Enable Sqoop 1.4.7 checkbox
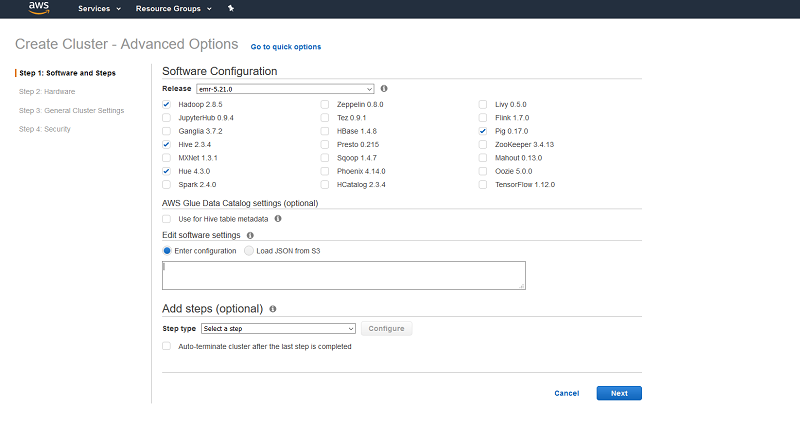The height and width of the screenshot is (442, 800). [x=324, y=158]
